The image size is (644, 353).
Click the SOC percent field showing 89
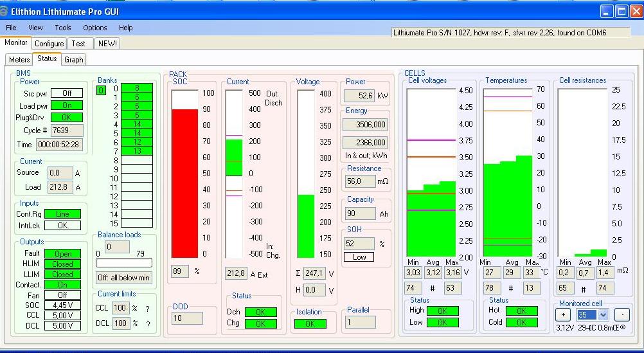pos(180,271)
